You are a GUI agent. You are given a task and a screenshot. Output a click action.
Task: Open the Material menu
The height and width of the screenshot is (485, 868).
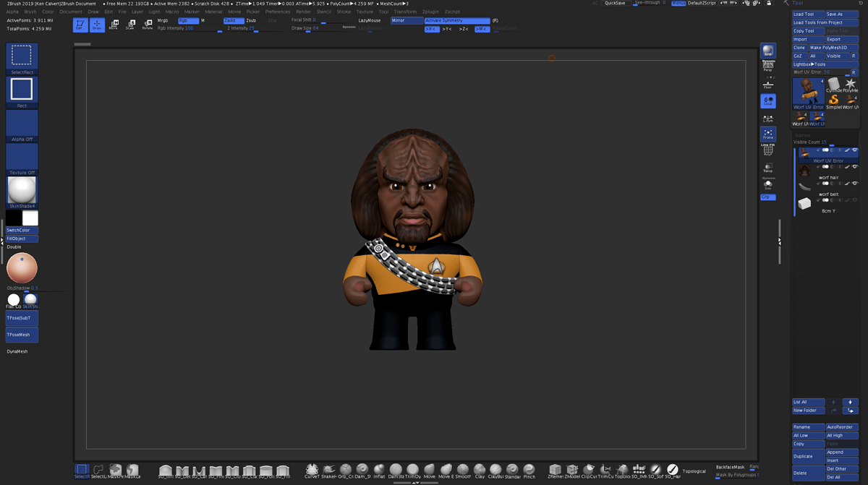[x=213, y=12]
